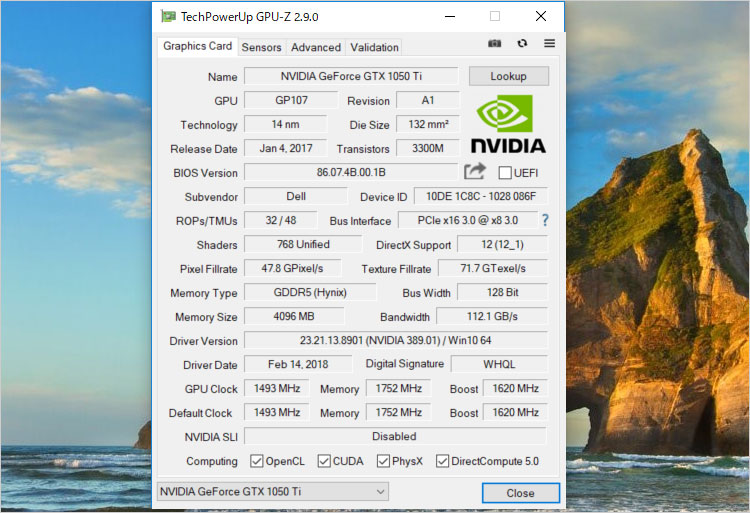Click the Revision field showing A1
Viewport: 750px width, 513px height.
tap(428, 100)
